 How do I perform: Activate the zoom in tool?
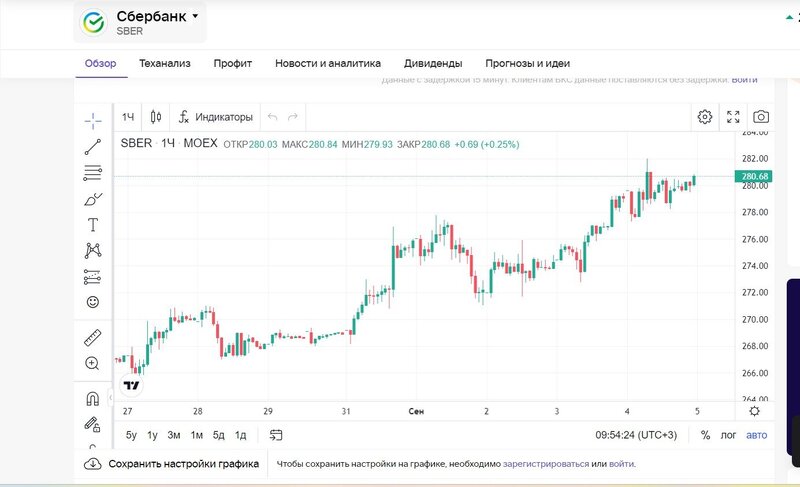pos(92,363)
